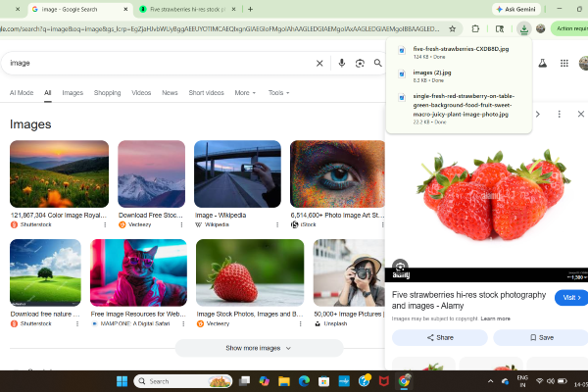Viewport: 588px width, 392px height.
Task: Clear the search box with the X icon
Action: (319, 63)
